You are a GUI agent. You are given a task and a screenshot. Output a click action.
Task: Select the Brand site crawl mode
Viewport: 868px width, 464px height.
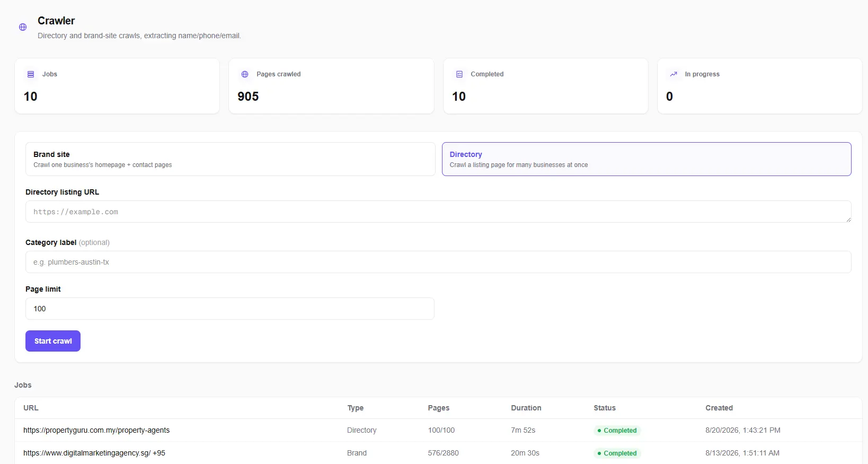click(x=231, y=159)
